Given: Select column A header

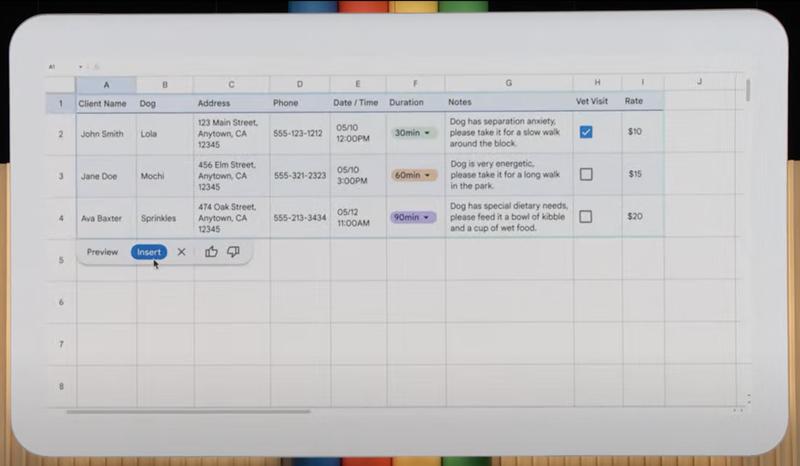Looking at the screenshot, I should click(x=106, y=85).
